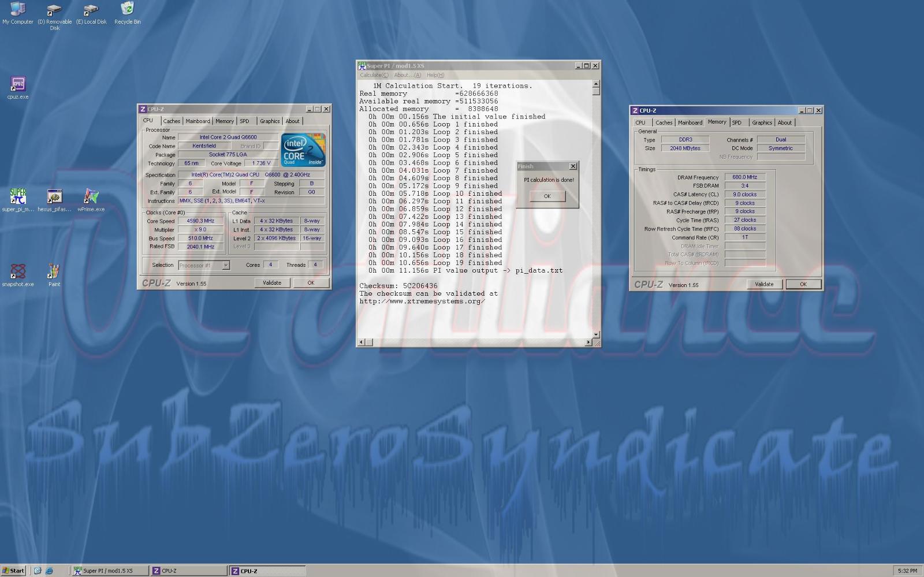Screen dimensions: 924x577
Task: Select super_pi_mod desktop shortcut
Action: (18, 200)
